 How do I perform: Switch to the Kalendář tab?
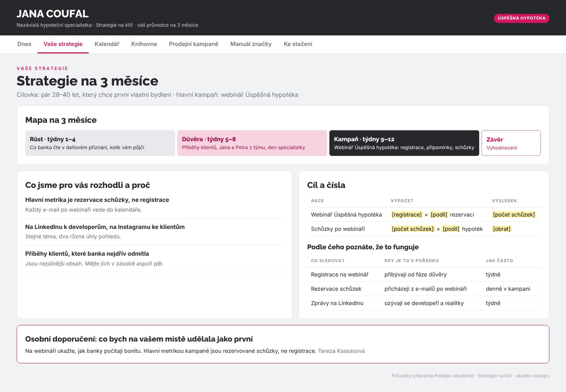click(107, 44)
